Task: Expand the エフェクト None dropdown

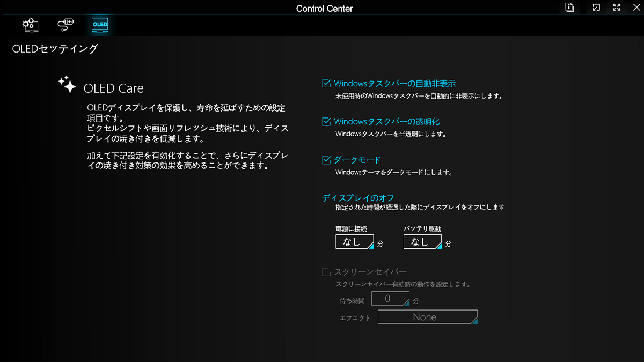Action: point(428,317)
